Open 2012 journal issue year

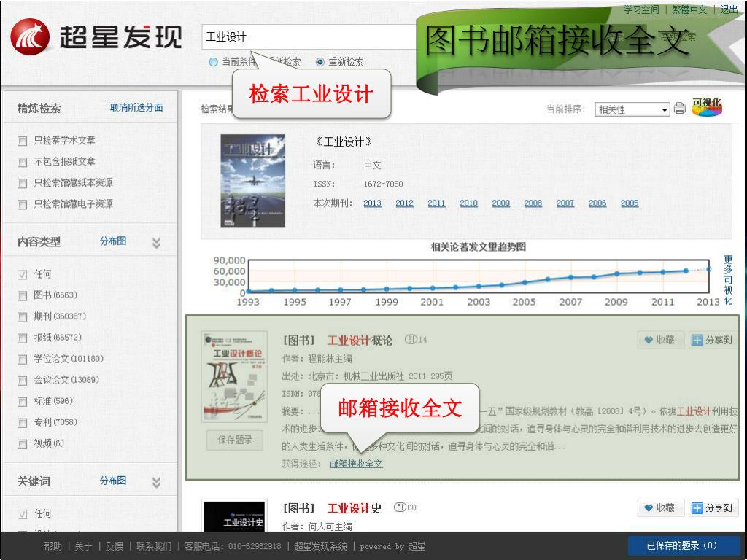(404, 203)
